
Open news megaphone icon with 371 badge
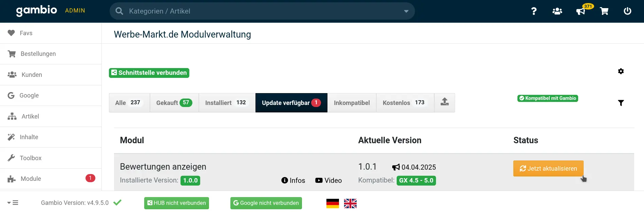tap(581, 11)
